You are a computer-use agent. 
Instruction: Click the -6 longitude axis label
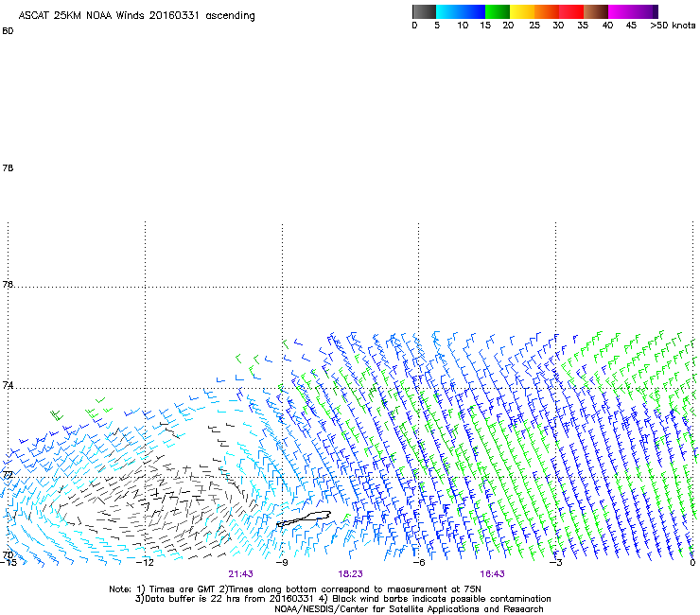pos(419,563)
